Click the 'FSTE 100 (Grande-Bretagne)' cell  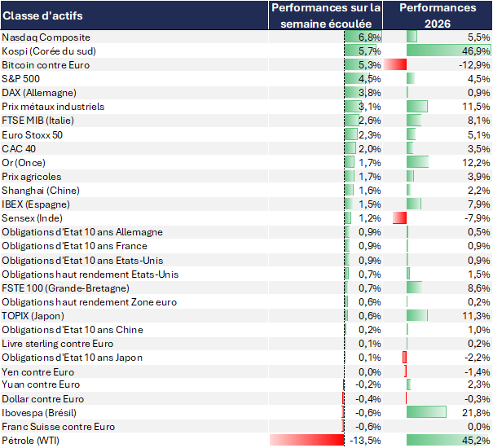point(65,288)
